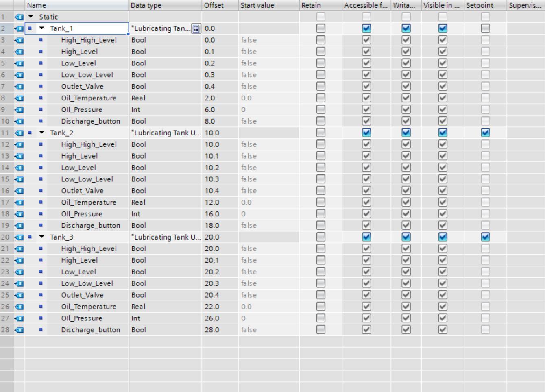Image resolution: width=545 pixels, height=392 pixels.
Task: Select Tank_1 Oil_Temperature at offset 2.0
Action: point(89,98)
